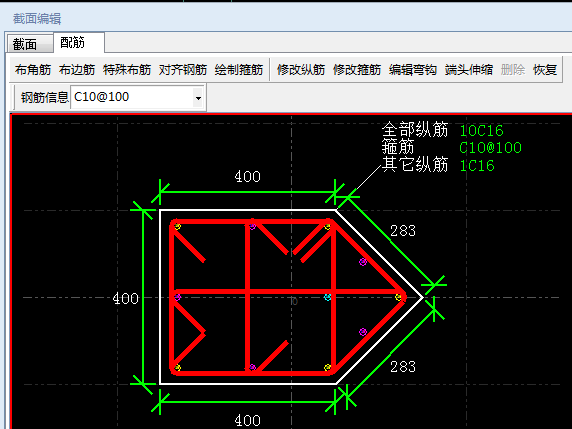
Task: Select 编辑弯钩 tool
Action: point(413,70)
